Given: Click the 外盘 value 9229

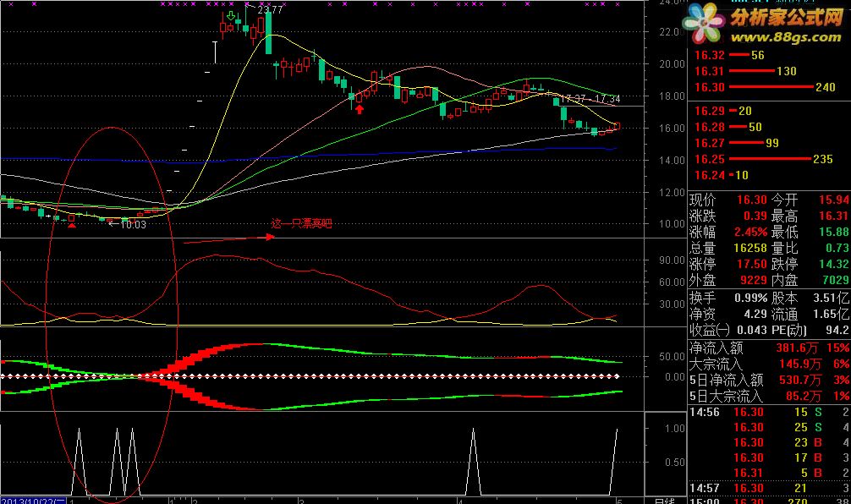Looking at the screenshot, I should click(x=754, y=280).
